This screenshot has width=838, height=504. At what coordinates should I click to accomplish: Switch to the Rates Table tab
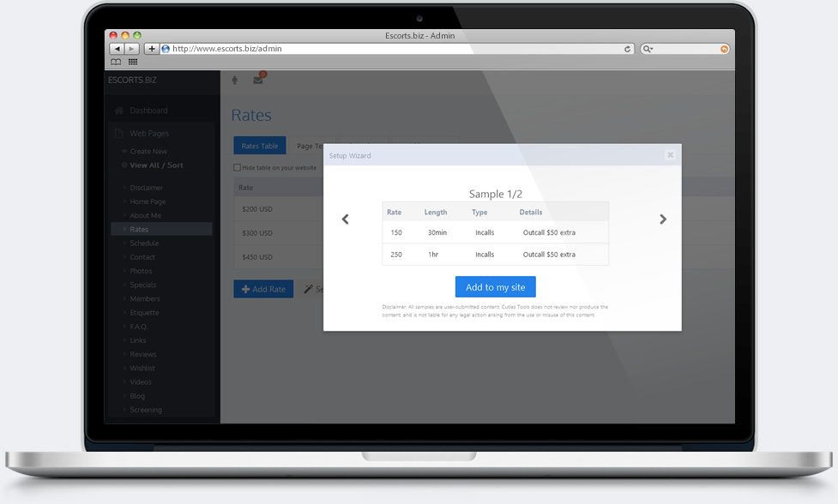coord(260,146)
